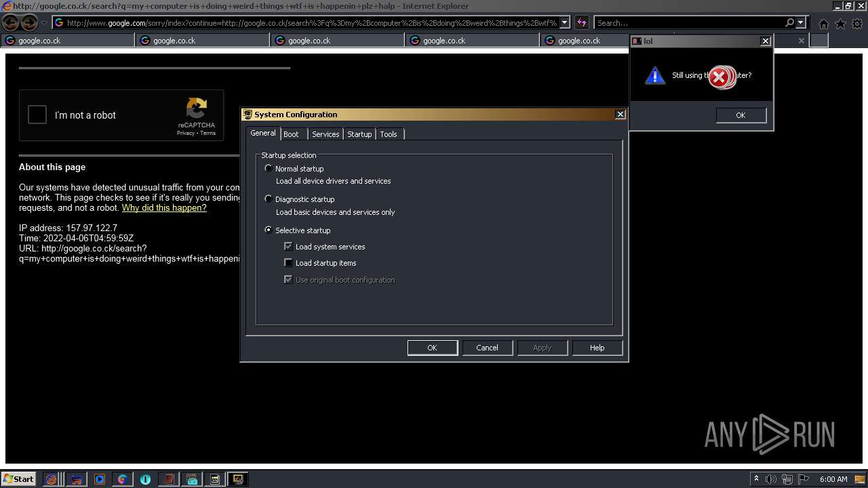Check the I'm not a robot box
This screenshot has width=868, height=488.
click(37, 115)
